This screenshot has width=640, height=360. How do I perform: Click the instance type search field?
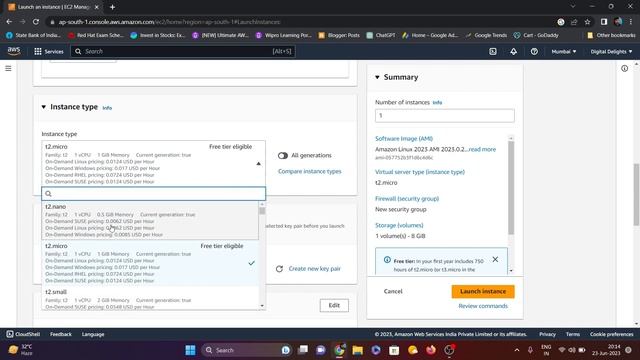coord(153,193)
